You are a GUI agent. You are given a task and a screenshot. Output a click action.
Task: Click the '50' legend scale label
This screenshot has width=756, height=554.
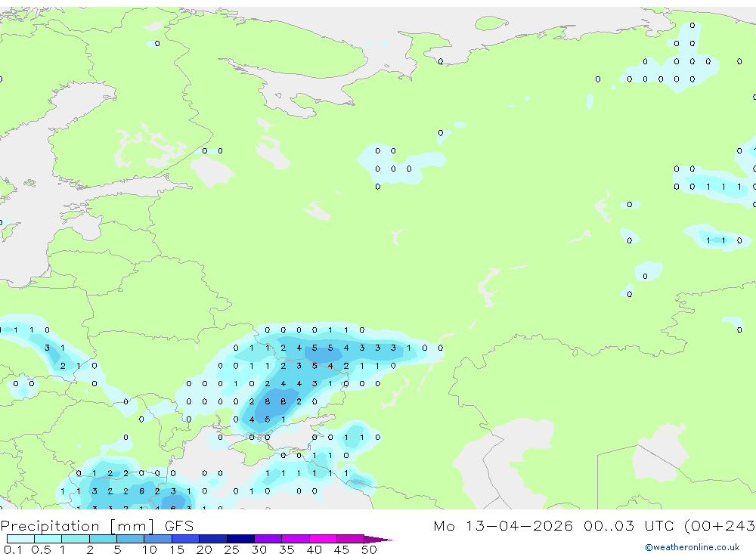coord(369,549)
